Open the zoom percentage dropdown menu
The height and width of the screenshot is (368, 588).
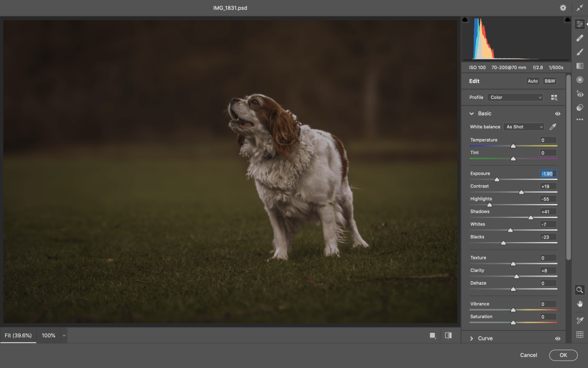click(x=64, y=335)
